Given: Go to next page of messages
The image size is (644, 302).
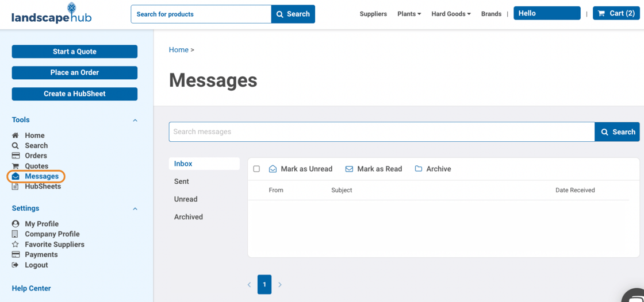Looking at the screenshot, I should point(280,285).
